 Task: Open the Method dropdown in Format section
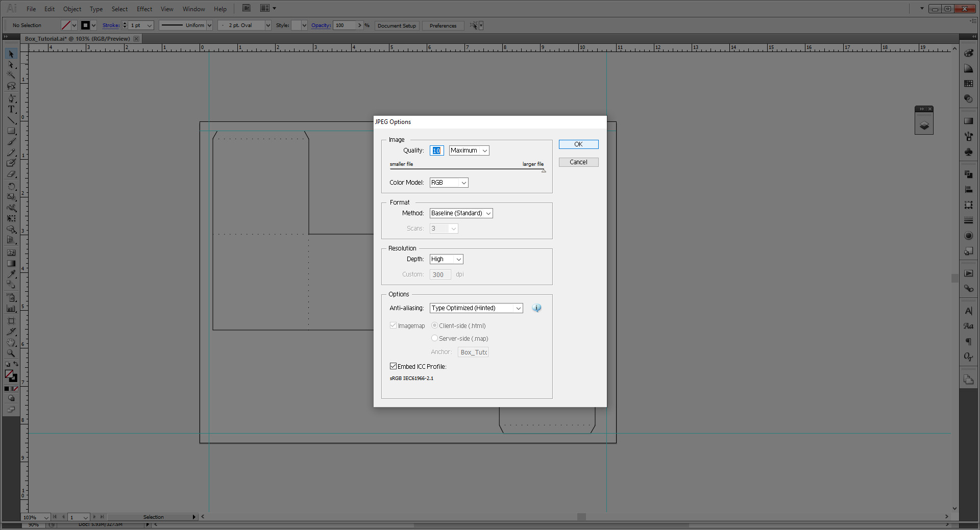click(x=488, y=213)
